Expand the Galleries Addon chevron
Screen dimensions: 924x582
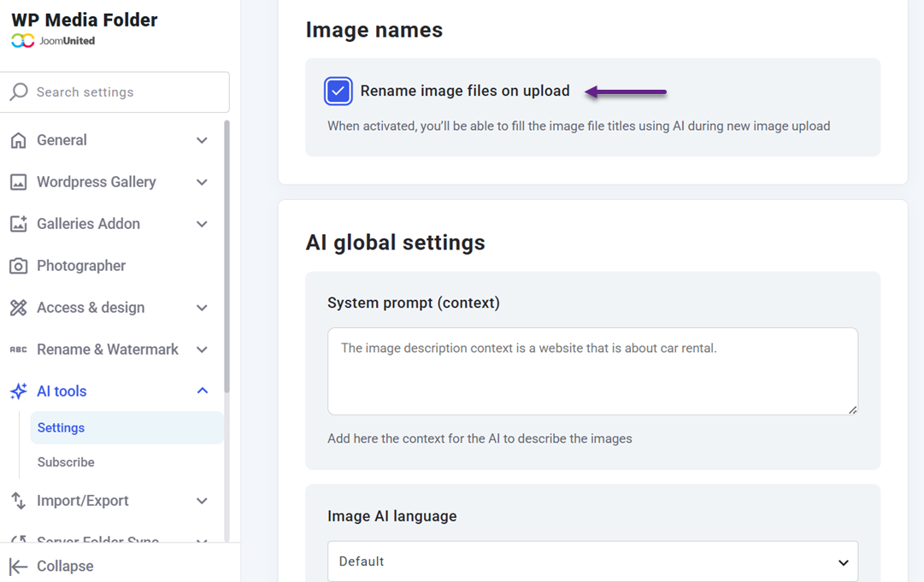pyautogui.click(x=202, y=224)
